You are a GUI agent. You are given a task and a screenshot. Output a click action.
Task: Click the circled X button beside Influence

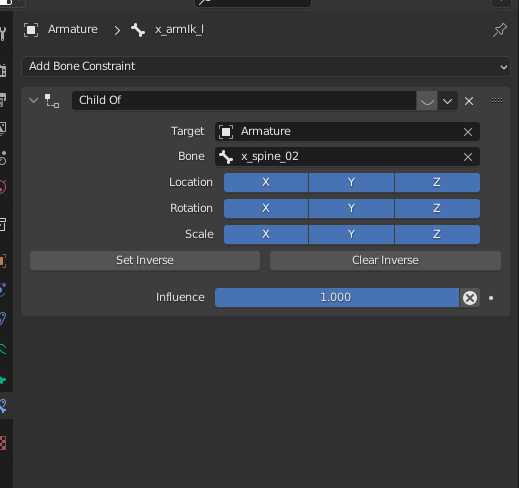click(x=470, y=298)
